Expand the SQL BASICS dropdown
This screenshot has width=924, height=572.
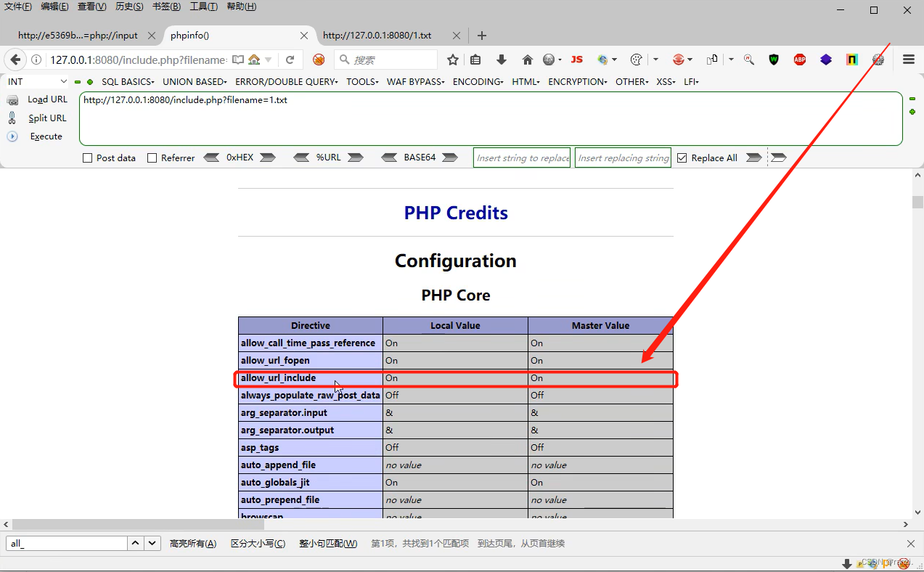point(128,81)
